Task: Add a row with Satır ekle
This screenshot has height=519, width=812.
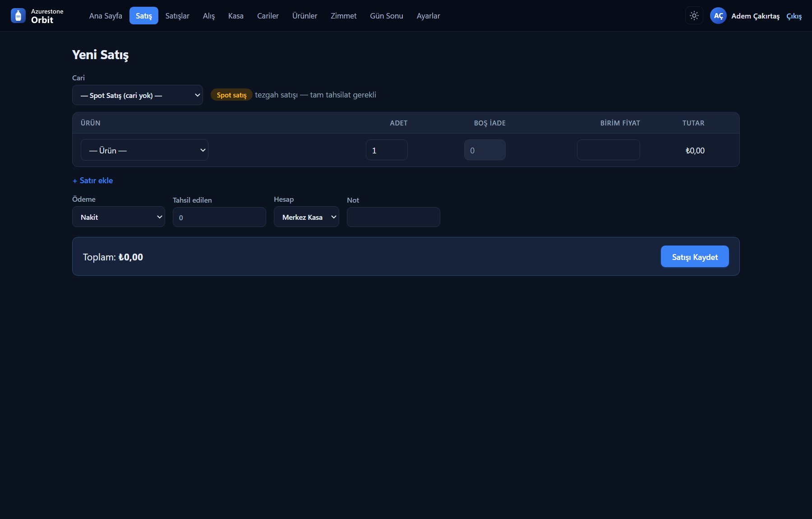Action: pyautogui.click(x=93, y=181)
